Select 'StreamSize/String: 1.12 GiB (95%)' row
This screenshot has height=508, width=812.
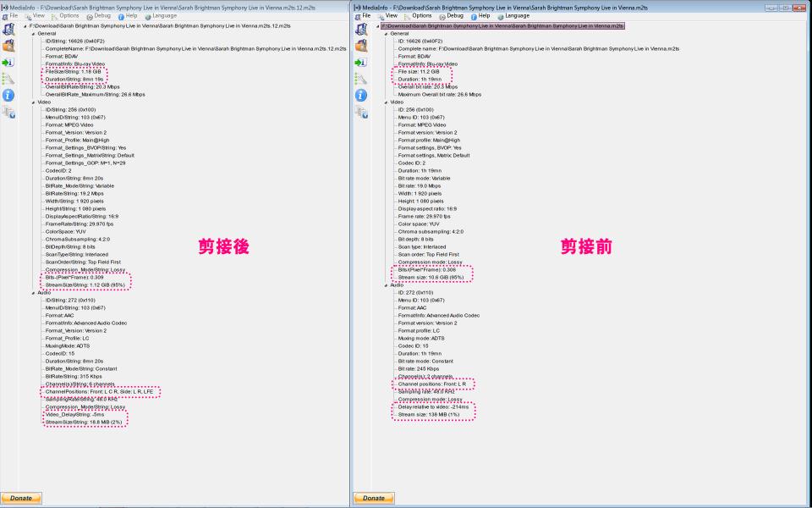85,285
